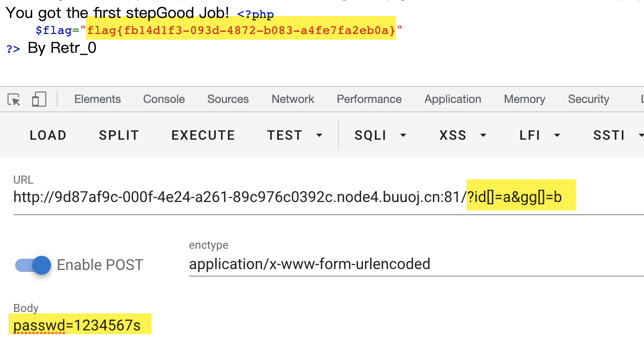Switch to the Sources tab
The image size is (644, 337).
(228, 99)
